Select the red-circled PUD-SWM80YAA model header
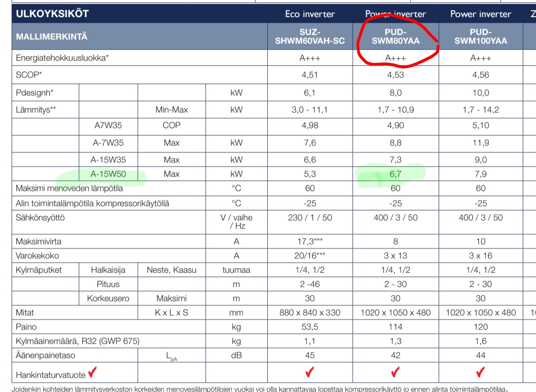This screenshot has width=536, height=392. point(395,36)
